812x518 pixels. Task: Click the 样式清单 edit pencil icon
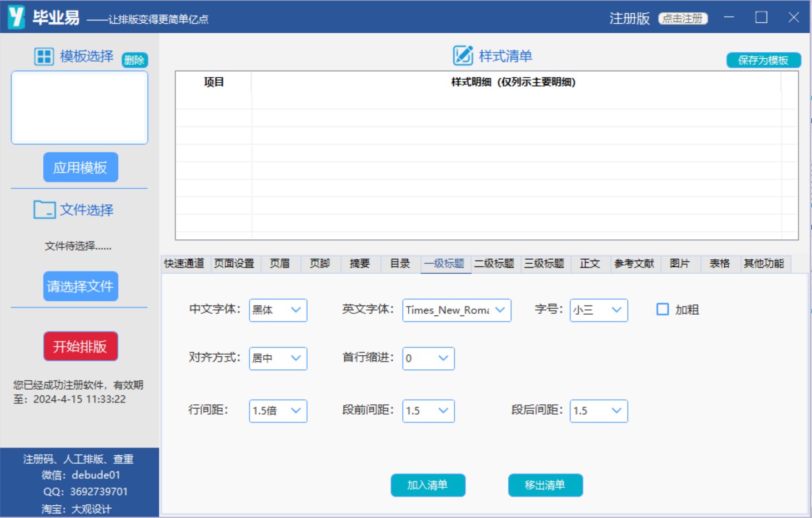pos(463,56)
